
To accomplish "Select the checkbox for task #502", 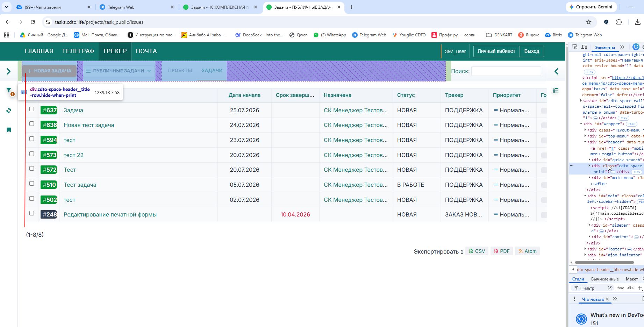I will [31, 199].
